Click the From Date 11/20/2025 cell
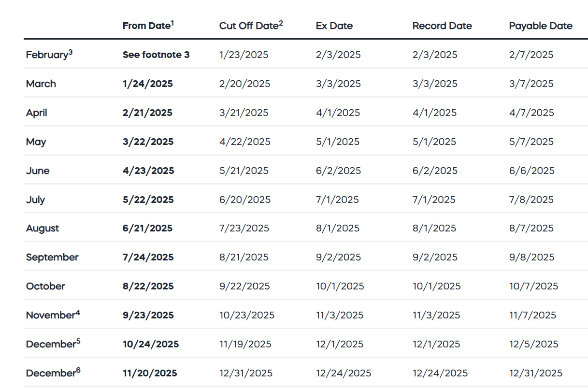 pyautogui.click(x=150, y=374)
